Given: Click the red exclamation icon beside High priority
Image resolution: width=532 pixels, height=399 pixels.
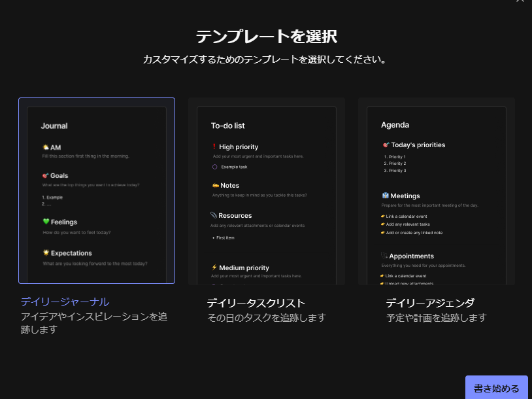Looking at the screenshot, I should click(214, 147).
